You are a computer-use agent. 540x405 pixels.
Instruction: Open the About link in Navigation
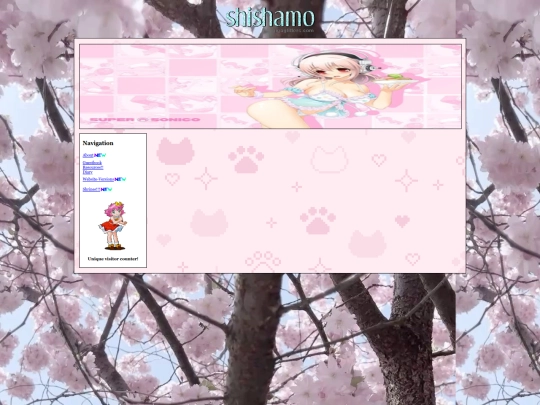(88, 155)
